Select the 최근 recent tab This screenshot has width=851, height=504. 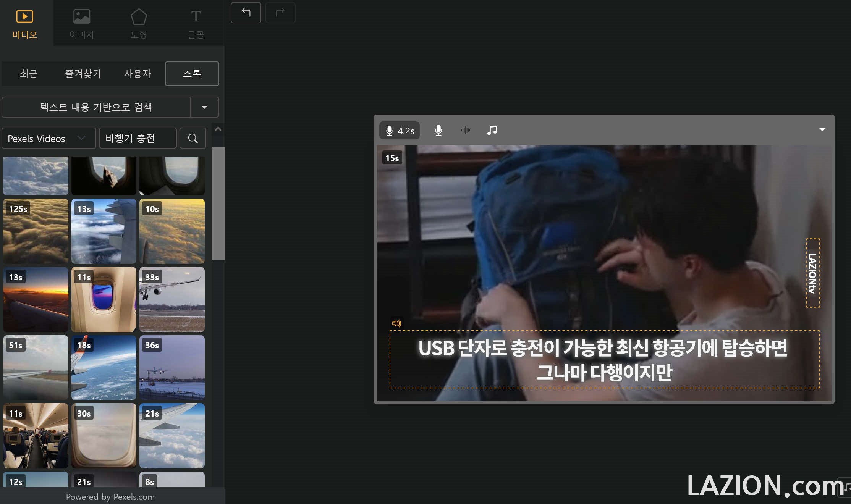pos(29,74)
